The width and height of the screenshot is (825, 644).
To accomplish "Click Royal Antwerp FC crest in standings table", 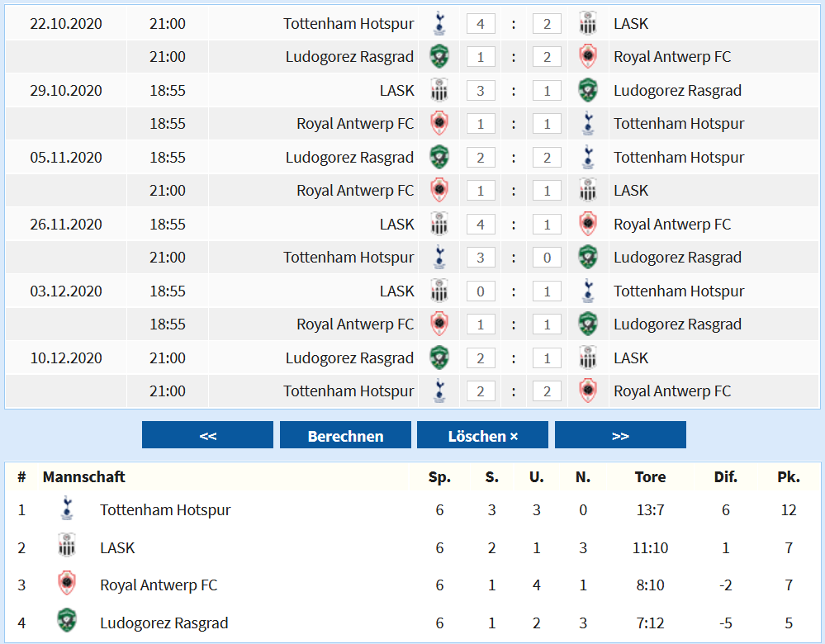I will (67, 584).
